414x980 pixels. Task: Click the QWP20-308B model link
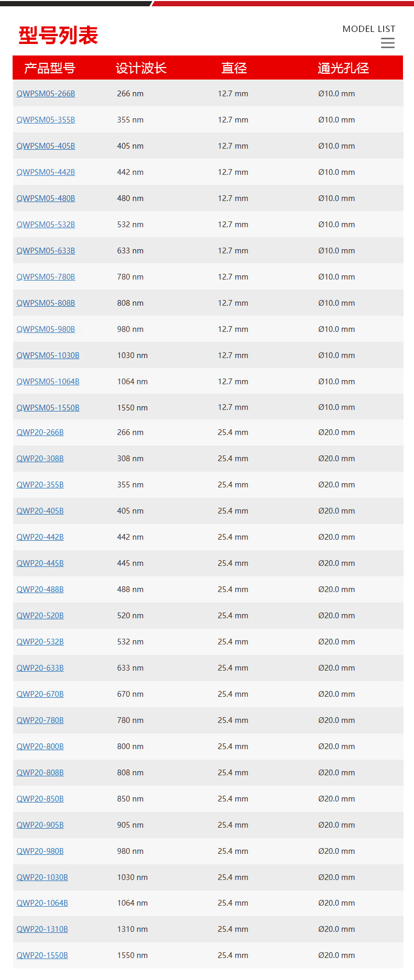click(x=40, y=459)
